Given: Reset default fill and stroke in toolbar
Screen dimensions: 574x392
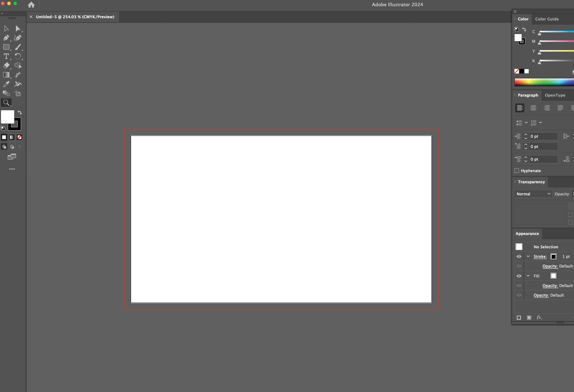Looking at the screenshot, I should tap(3, 128).
